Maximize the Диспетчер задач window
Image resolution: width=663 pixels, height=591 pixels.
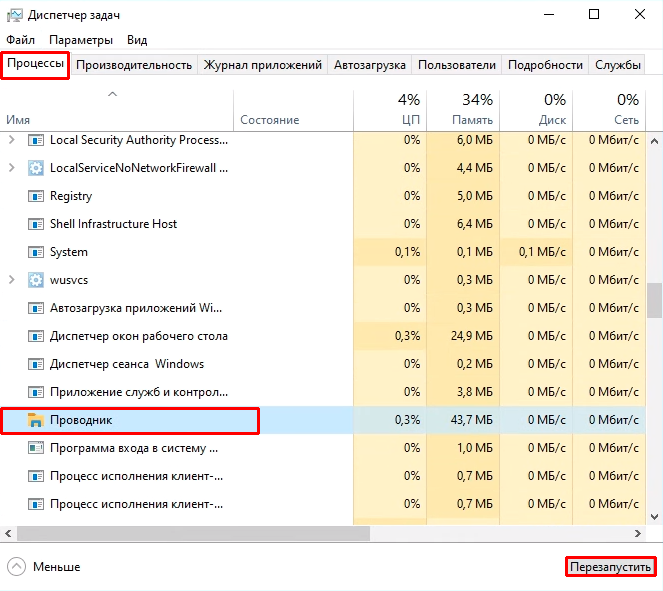point(594,15)
